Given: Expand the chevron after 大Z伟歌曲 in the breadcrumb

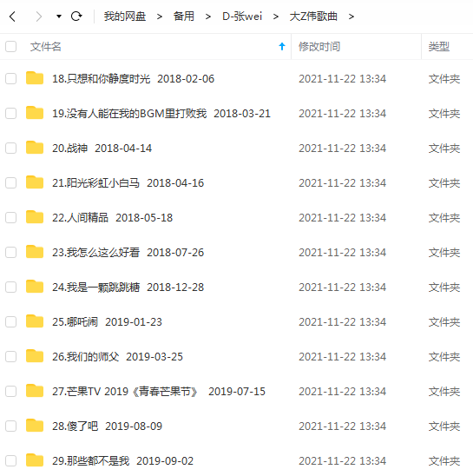Looking at the screenshot, I should click(351, 17).
